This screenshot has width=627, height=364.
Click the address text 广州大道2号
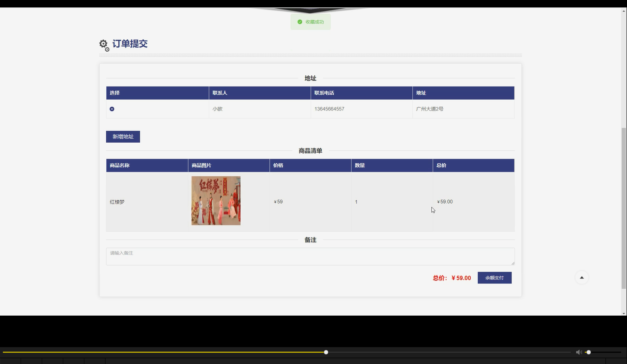point(430,109)
